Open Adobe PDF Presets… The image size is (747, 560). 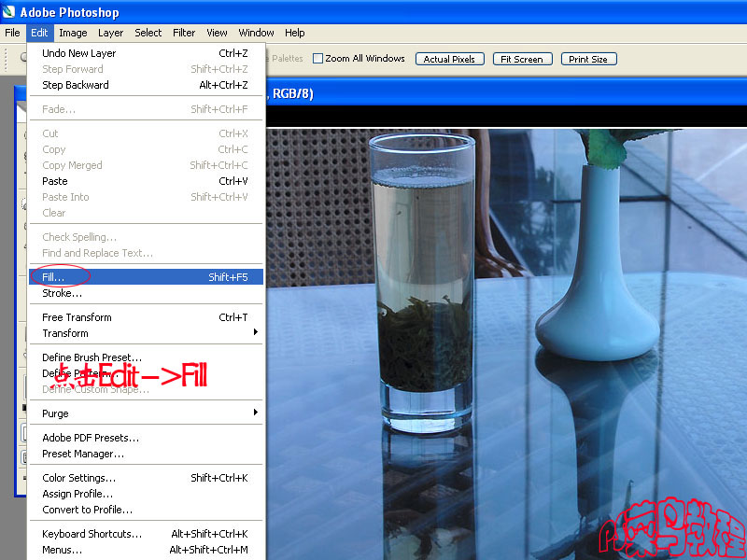[146, 438]
